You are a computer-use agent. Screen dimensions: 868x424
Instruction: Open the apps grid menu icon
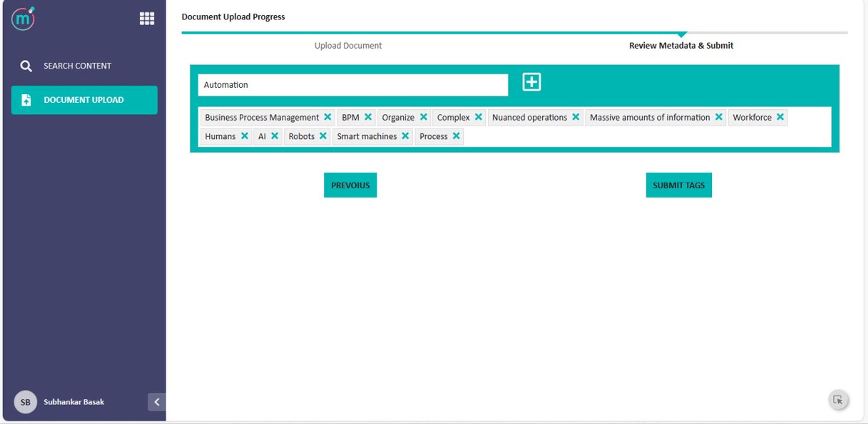click(147, 19)
